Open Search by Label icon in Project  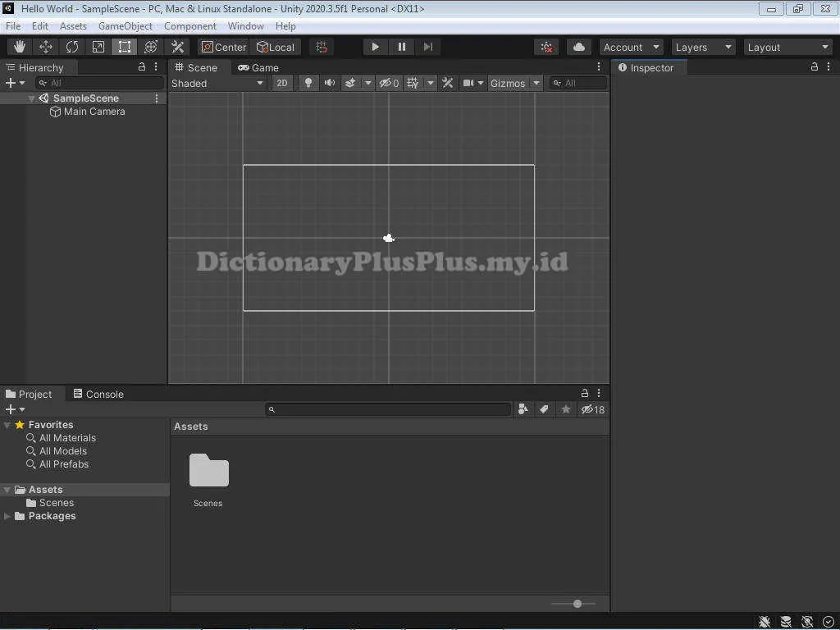click(545, 409)
